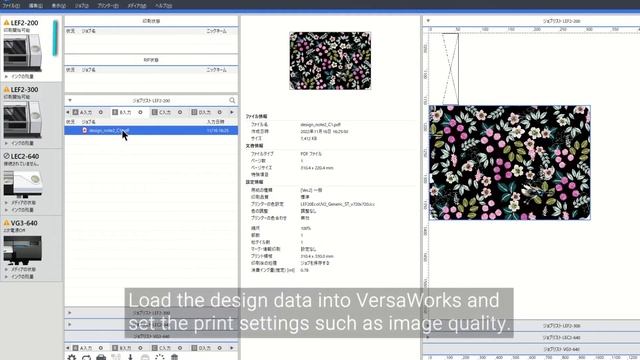Image resolution: width=640 pixels, height=360 pixels.
Task: Expand ink remaining under LEC2-640
Action: click(x=6, y=210)
